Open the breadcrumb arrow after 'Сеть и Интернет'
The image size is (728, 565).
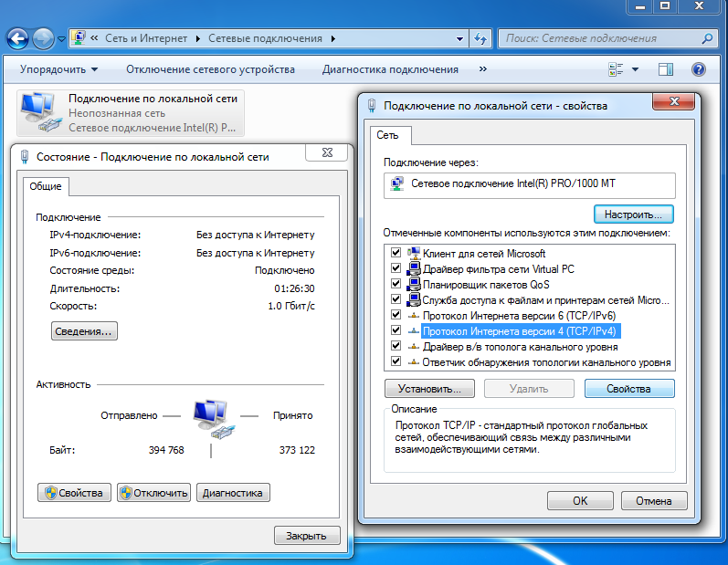[x=198, y=39]
